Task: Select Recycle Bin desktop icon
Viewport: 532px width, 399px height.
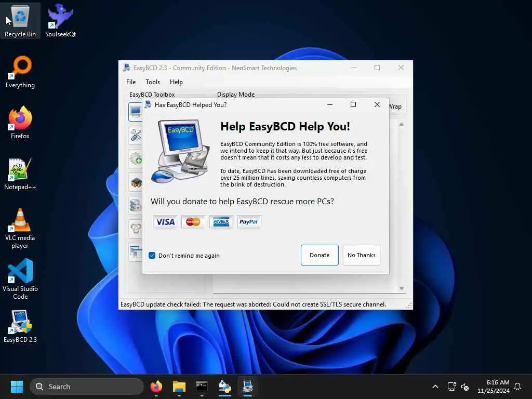Action: 20,21
